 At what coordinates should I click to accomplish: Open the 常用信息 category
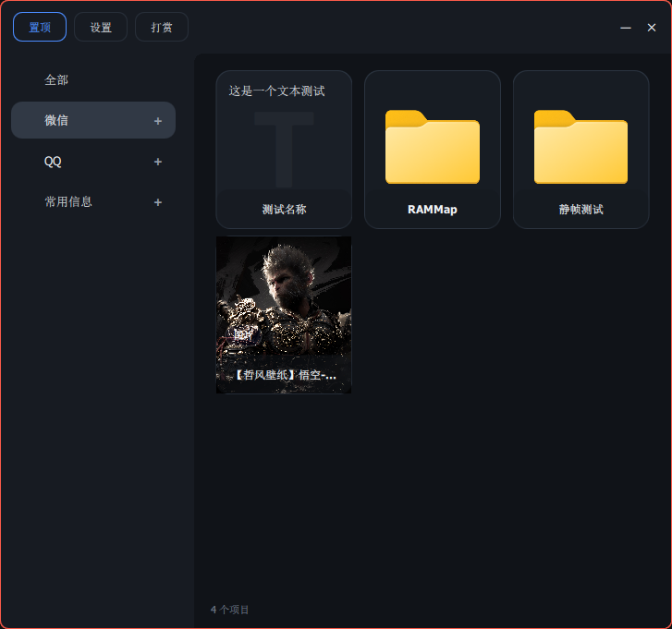click(x=68, y=201)
